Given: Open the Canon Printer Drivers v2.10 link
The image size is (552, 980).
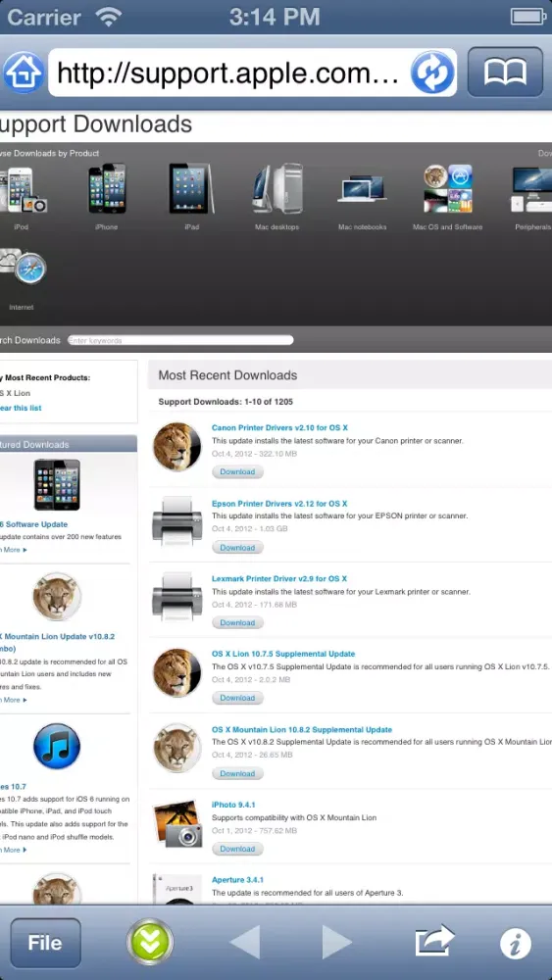Looking at the screenshot, I should pos(279,428).
